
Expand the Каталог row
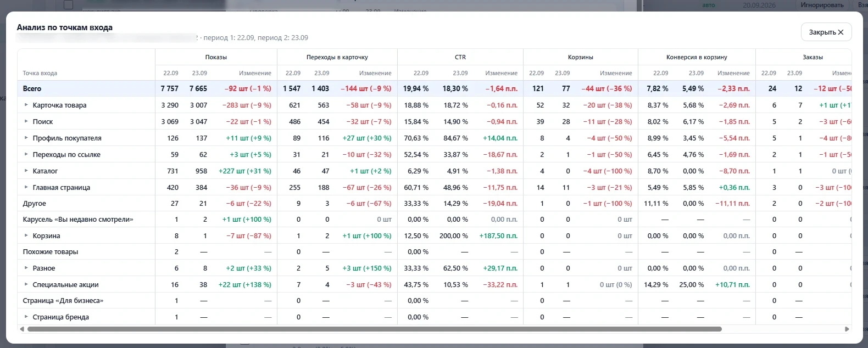(26, 171)
